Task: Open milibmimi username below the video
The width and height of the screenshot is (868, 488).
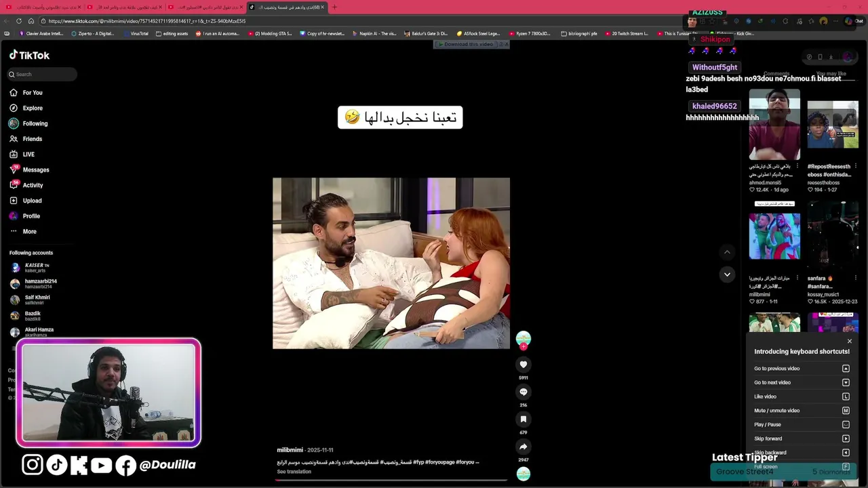Action: click(290, 450)
